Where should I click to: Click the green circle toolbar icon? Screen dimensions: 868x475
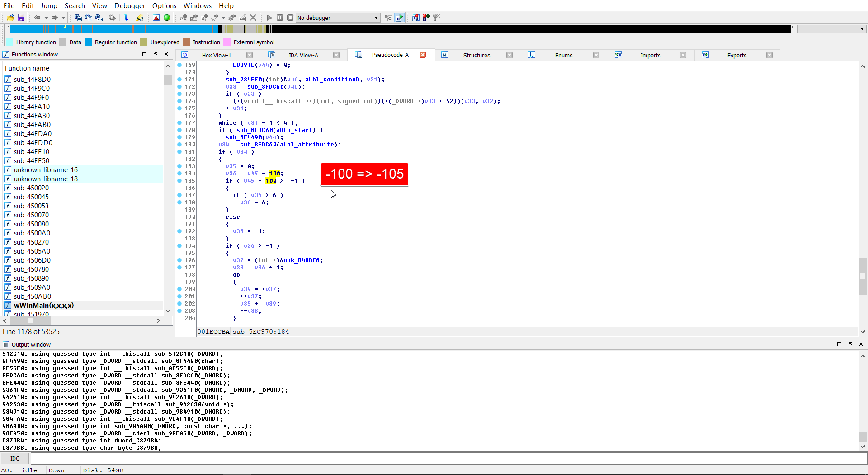167,18
